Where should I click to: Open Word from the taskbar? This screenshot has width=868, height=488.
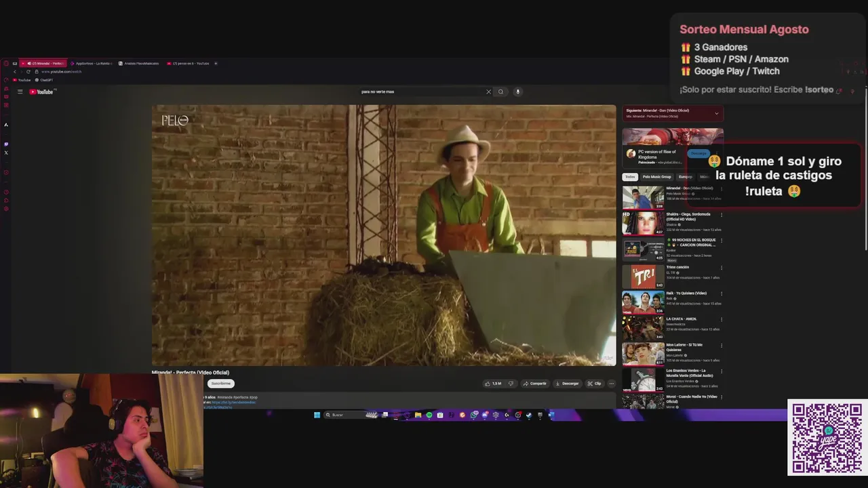(x=551, y=415)
